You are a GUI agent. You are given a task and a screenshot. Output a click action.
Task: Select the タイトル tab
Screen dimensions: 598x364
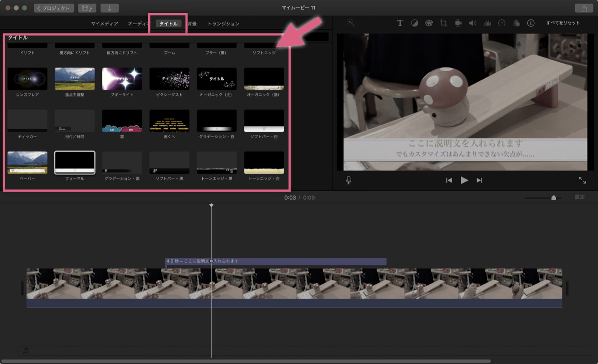169,24
